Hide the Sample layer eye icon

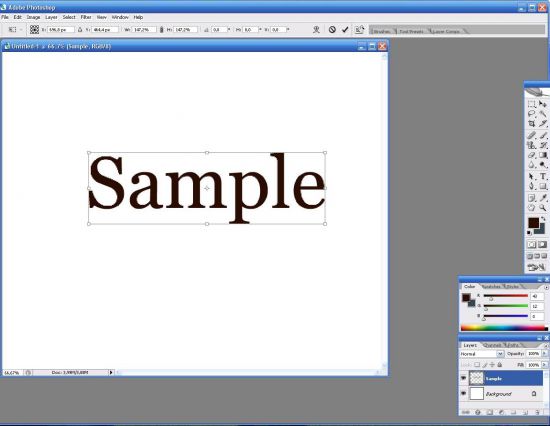(463, 378)
